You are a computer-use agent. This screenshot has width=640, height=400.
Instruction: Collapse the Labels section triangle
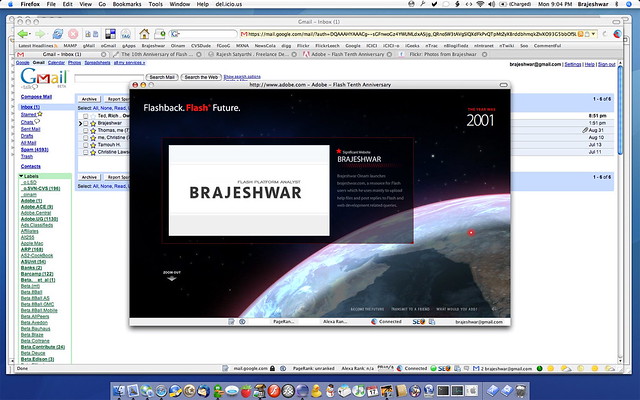pos(21,176)
